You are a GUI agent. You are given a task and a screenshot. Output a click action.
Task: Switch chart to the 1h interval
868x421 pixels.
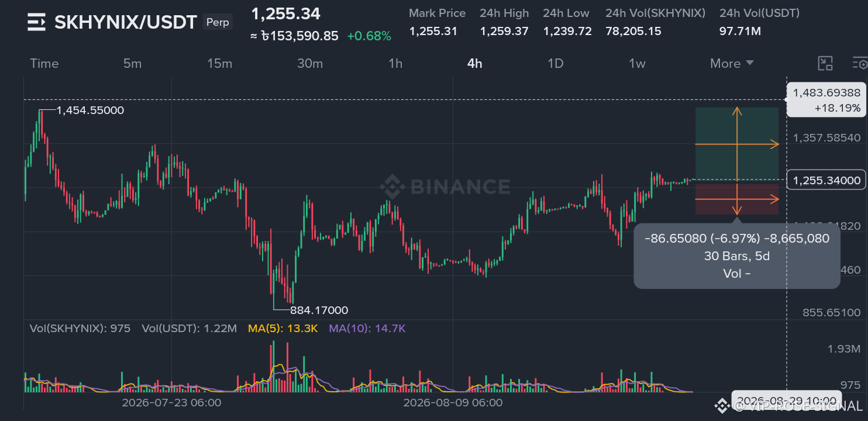(x=395, y=64)
